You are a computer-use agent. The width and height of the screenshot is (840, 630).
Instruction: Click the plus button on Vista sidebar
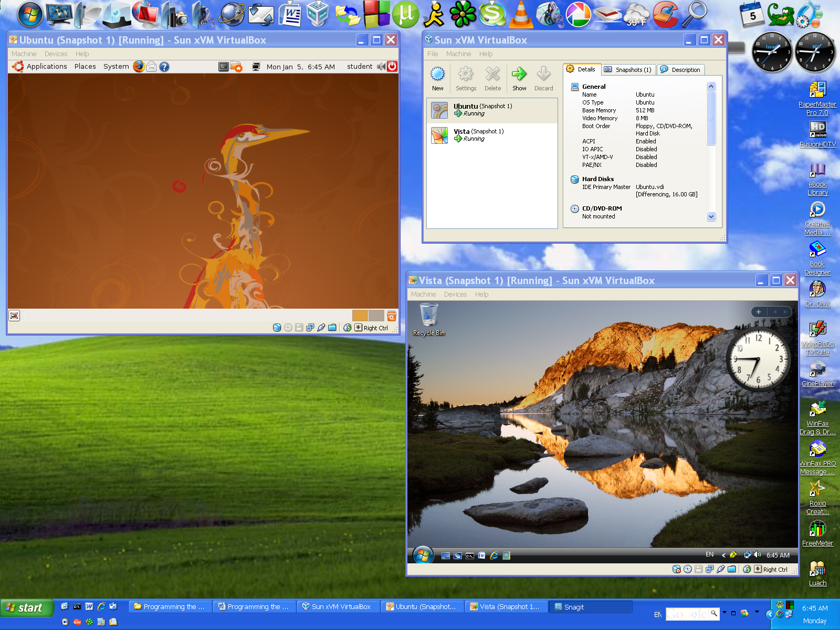tap(758, 311)
